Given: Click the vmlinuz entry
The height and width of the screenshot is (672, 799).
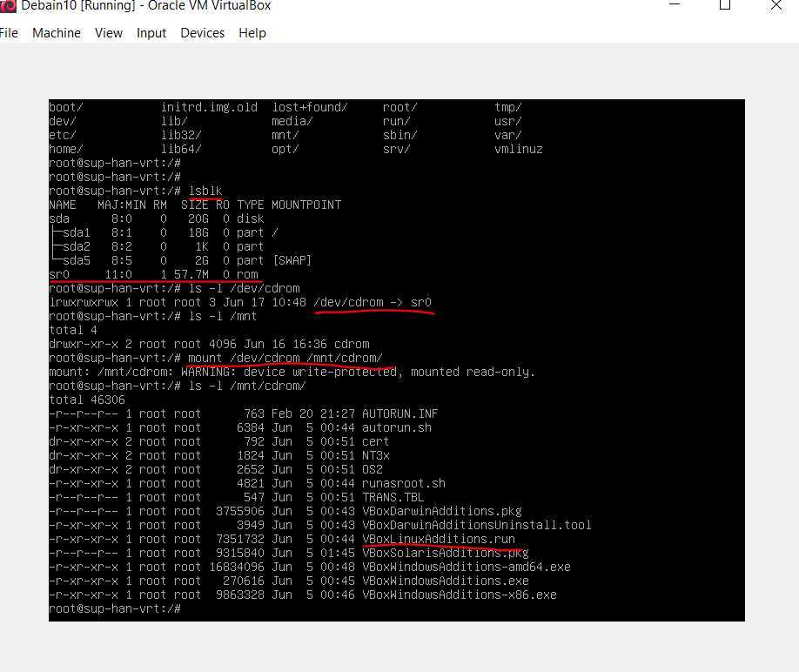Looking at the screenshot, I should pos(518,149).
